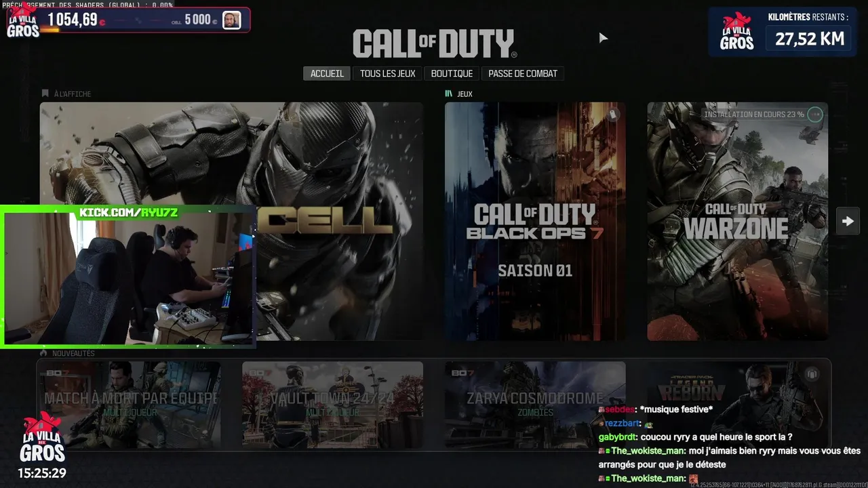Viewport: 868px width, 488px height.
Task: Click the bookmark icon beside À L'AFFICHE
Action: point(45,94)
